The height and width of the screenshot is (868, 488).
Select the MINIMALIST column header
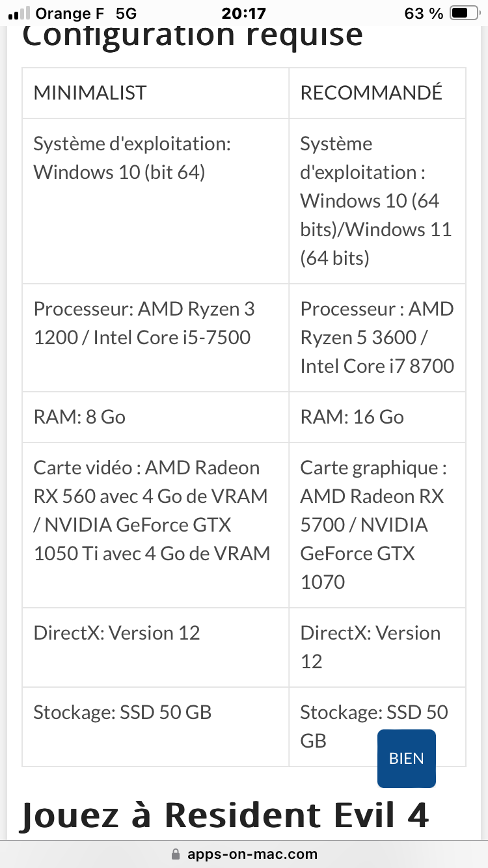(x=90, y=92)
